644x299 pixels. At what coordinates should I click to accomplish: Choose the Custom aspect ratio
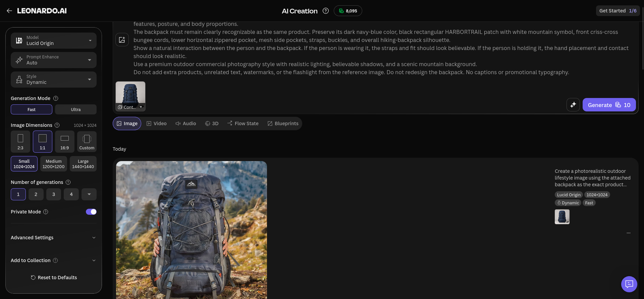[x=87, y=142]
